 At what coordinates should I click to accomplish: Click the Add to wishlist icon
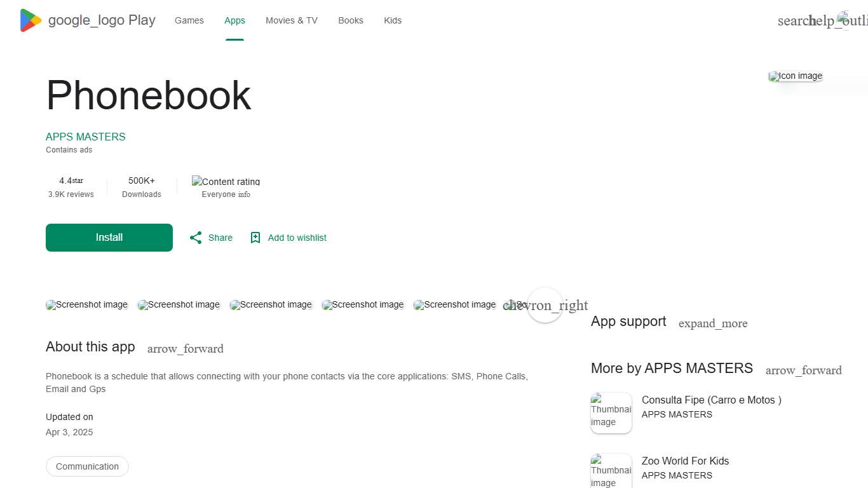(255, 237)
